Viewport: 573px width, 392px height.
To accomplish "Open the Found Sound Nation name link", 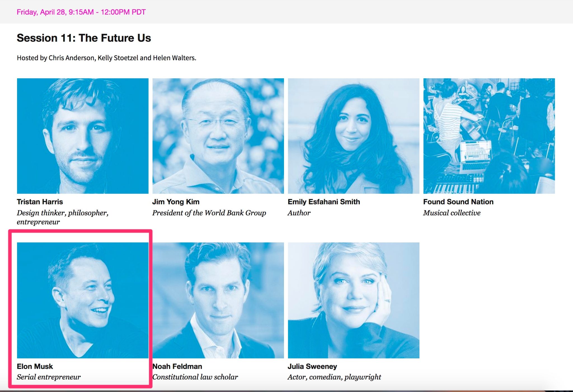I will coord(458,202).
